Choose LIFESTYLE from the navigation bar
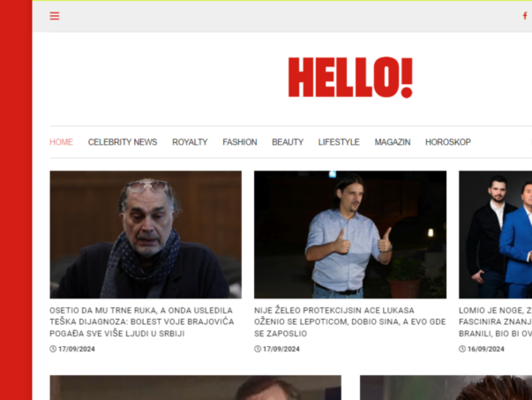This screenshot has width=532, height=400. (x=339, y=142)
